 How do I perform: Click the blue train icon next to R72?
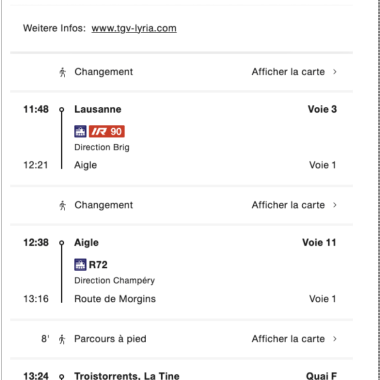click(80, 265)
